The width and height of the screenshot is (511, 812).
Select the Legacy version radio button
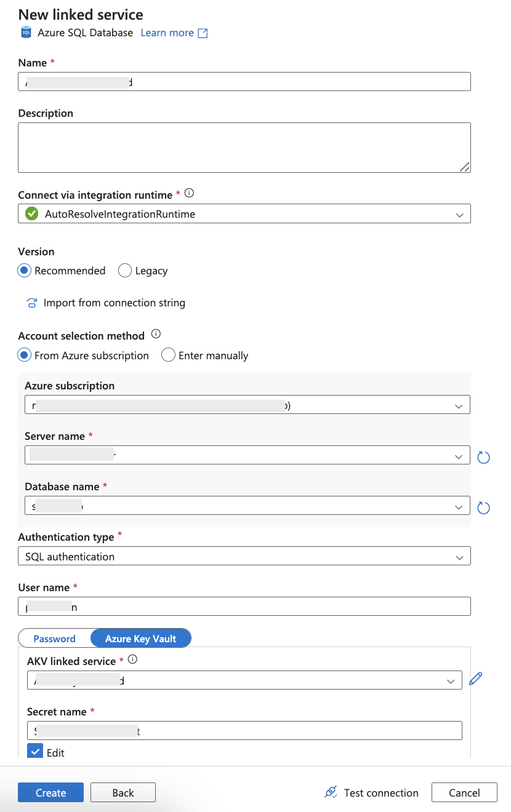coord(125,271)
